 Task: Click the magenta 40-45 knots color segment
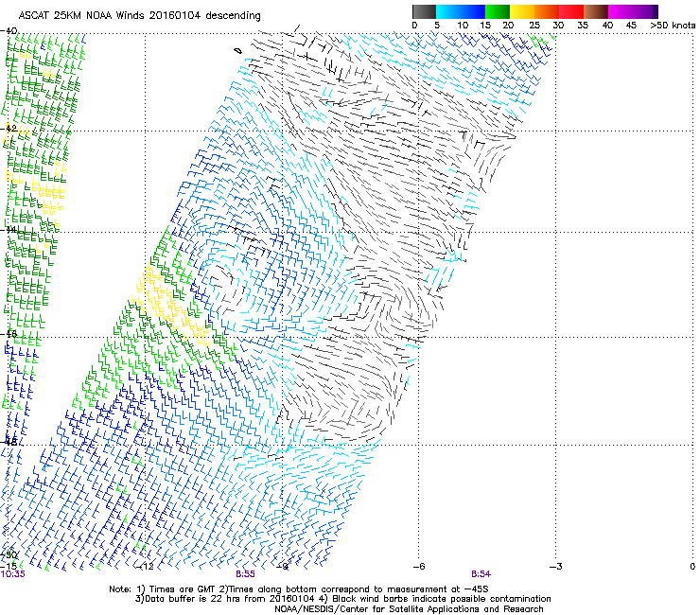pyautogui.click(x=621, y=11)
